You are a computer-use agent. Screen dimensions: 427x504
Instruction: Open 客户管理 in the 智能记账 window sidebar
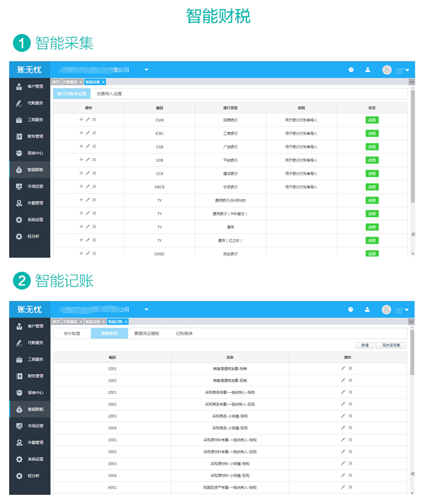point(30,326)
